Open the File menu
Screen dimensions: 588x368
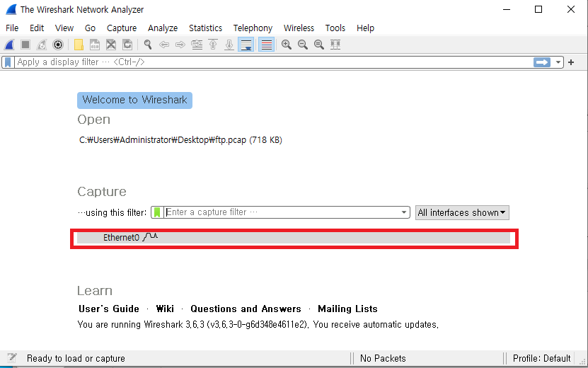(x=12, y=28)
